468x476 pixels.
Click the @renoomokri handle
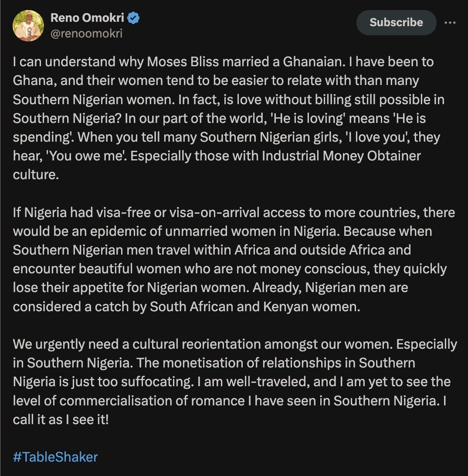[87, 33]
